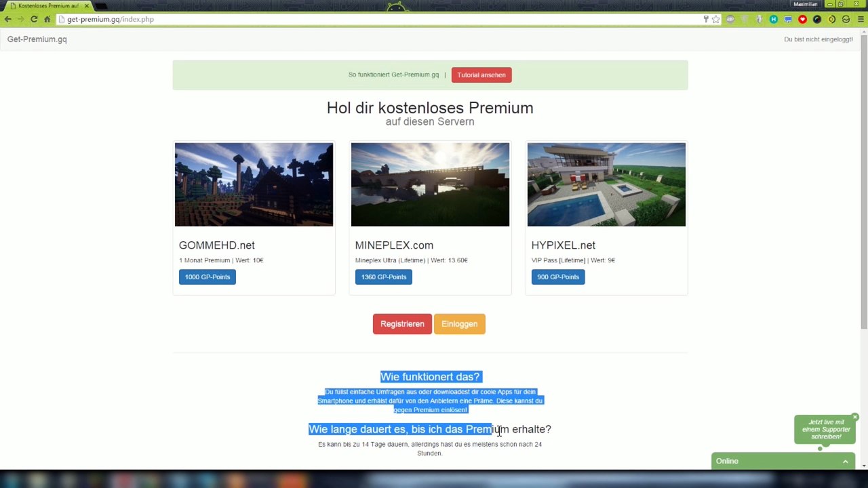Image resolution: width=868 pixels, height=488 pixels.
Task: Click 'Hol dir kostenloses Premium' headline
Action: pos(430,108)
